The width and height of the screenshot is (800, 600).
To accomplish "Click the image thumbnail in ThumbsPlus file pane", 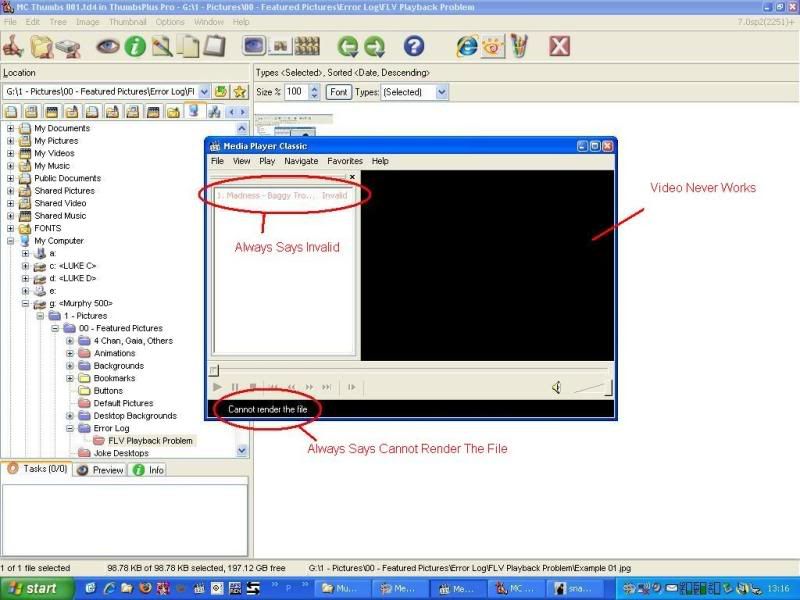I will (293, 125).
